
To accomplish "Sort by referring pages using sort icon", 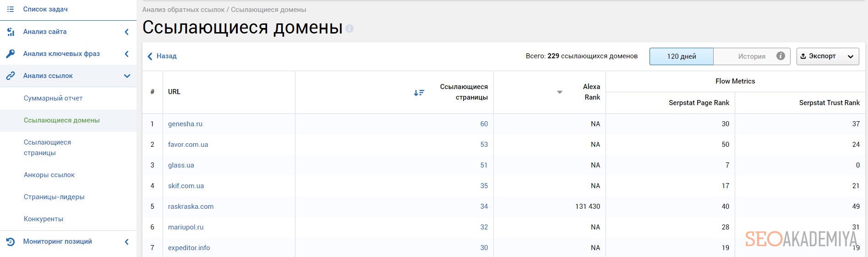I will tap(419, 92).
